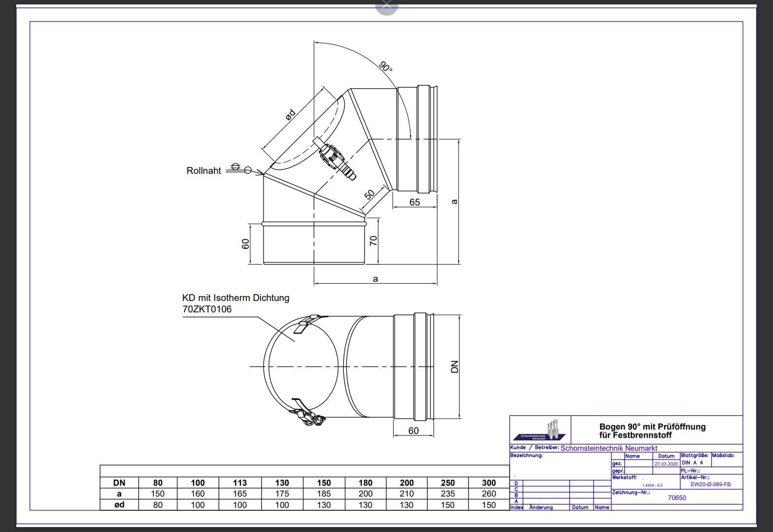Click the KD mit Isotherm Dichtung annotation
The image size is (773, 532).
(x=235, y=298)
